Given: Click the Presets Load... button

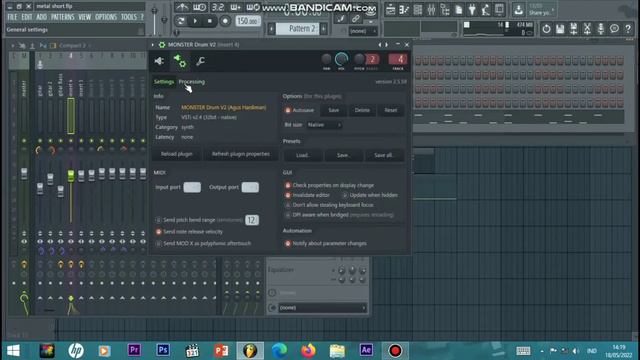Looking at the screenshot, I should point(303,156).
